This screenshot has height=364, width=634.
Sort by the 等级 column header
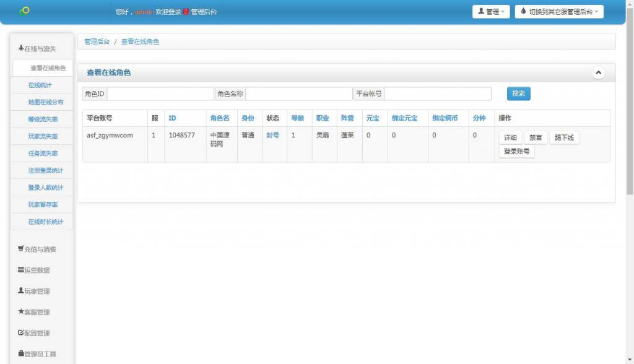(297, 118)
